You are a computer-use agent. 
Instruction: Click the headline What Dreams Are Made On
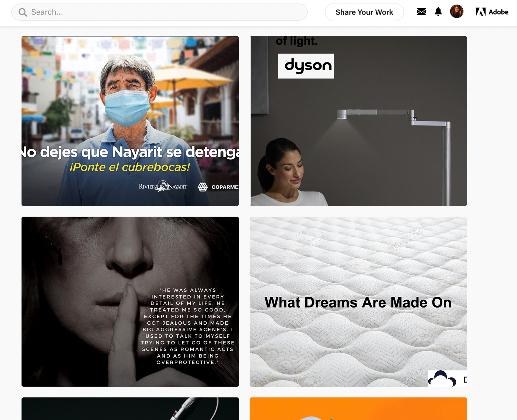point(358,302)
